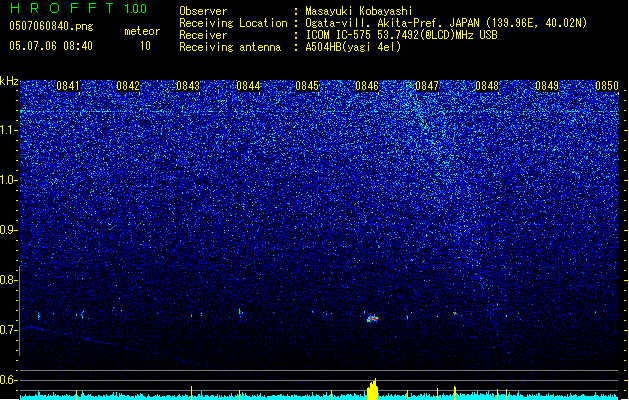The width and height of the screenshot is (629, 400).
Task: Click the Receiving Location value with coordinates
Action: [446, 23]
